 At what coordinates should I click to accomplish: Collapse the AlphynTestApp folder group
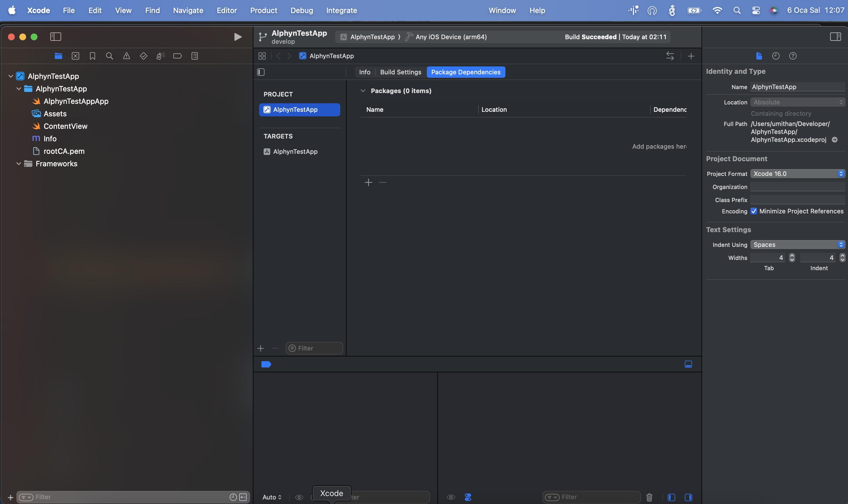coord(19,89)
